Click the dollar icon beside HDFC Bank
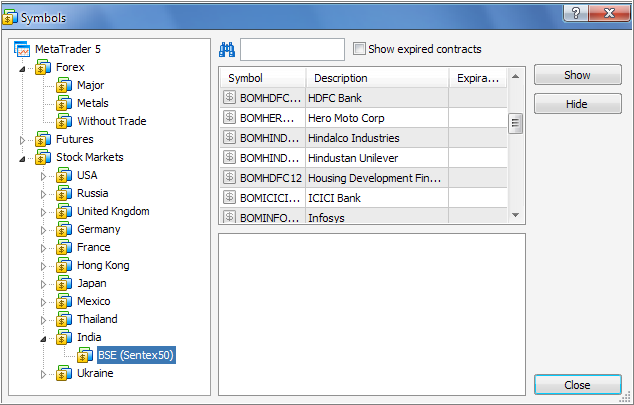Image resolution: width=634 pixels, height=405 pixels. click(229, 97)
